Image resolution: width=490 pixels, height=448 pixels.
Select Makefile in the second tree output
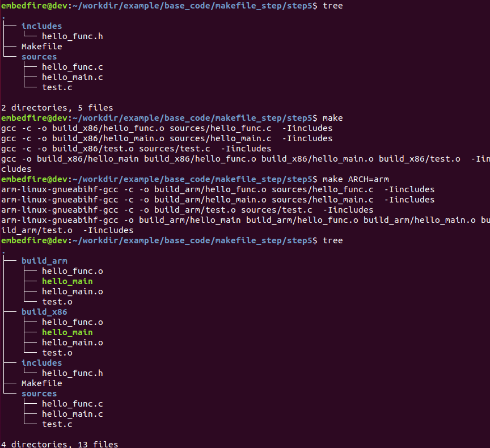point(41,383)
